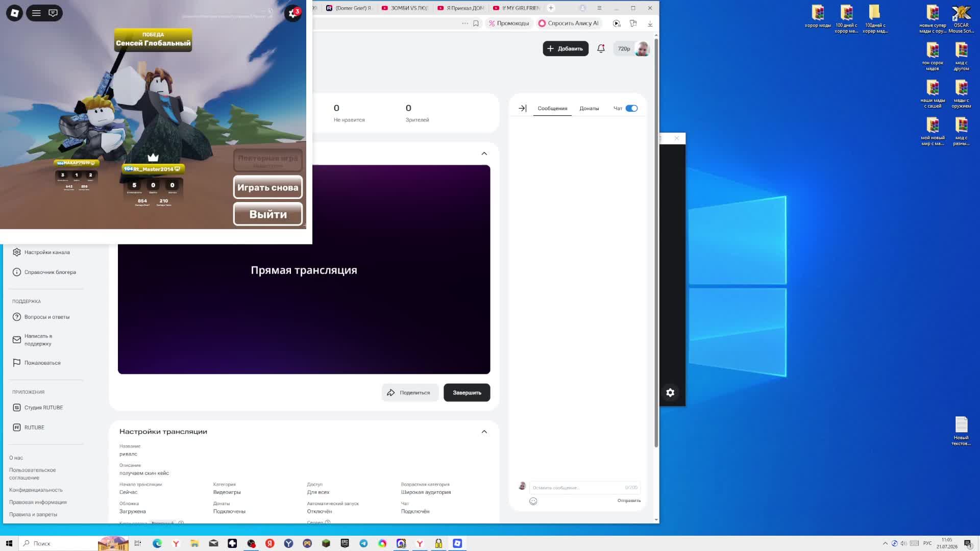Click the Написать в поддержку mail icon

tap(17, 340)
